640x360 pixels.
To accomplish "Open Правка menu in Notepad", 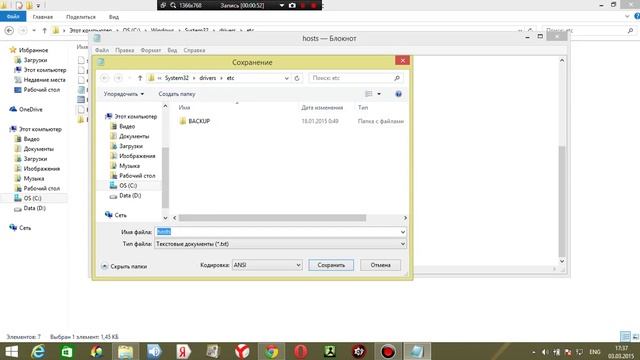I will (x=124, y=50).
